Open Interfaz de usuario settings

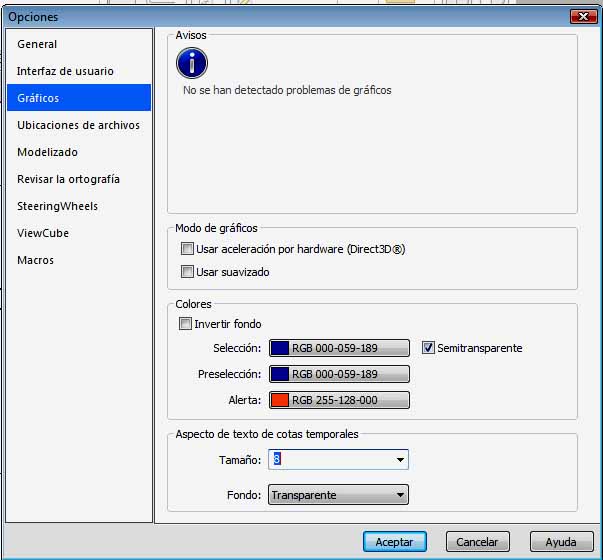(x=65, y=71)
